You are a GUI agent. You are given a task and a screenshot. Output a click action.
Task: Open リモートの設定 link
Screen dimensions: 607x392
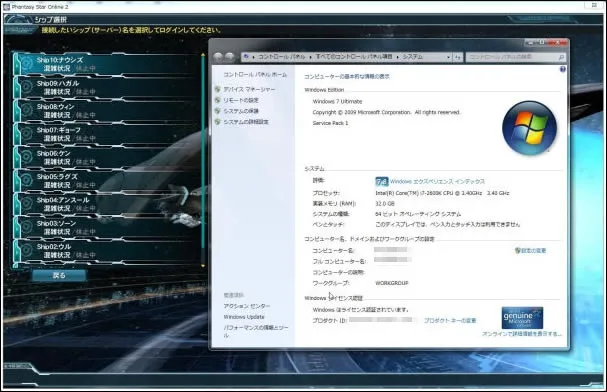point(241,100)
